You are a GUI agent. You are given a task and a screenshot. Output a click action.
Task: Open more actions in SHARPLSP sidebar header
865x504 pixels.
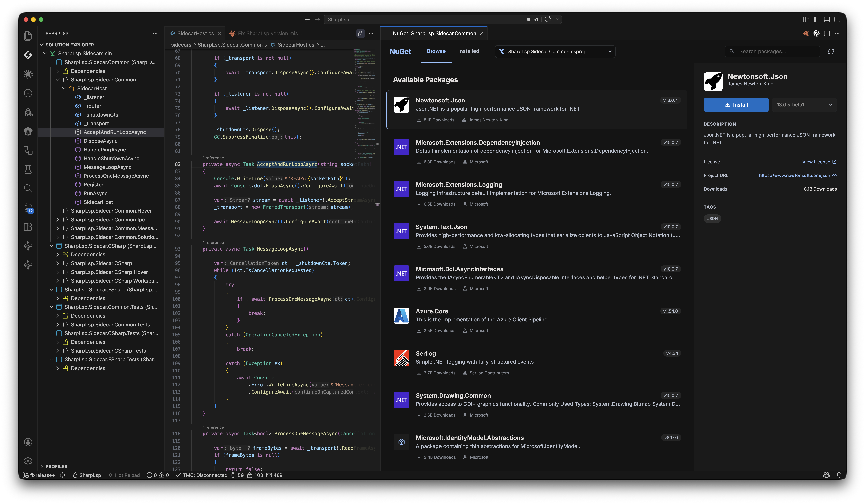pyautogui.click(x=155, y=33)
